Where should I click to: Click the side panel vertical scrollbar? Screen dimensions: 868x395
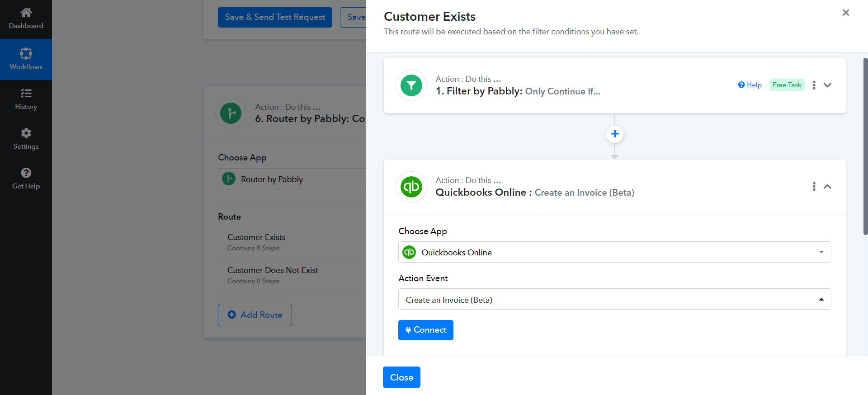865,146
